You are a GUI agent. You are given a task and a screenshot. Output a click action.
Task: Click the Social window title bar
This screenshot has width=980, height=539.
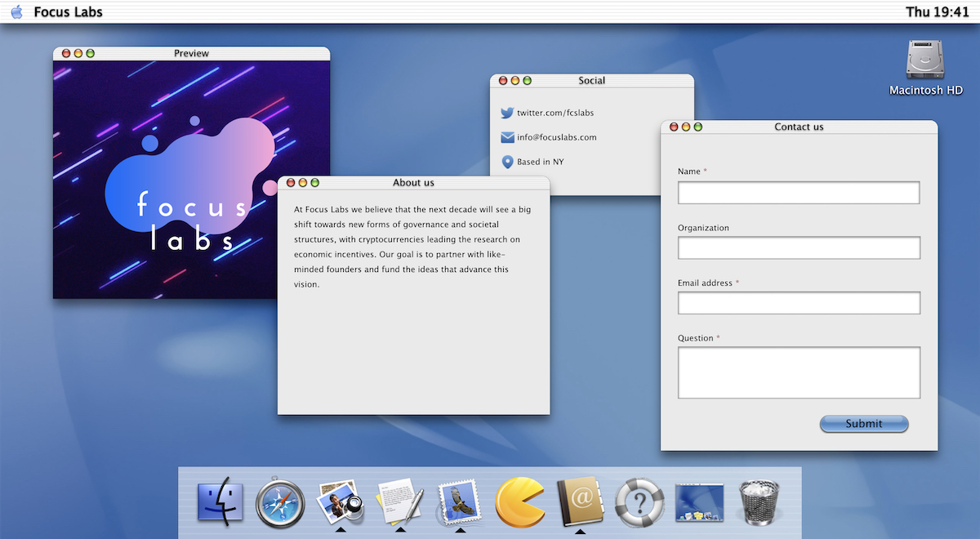592,81
